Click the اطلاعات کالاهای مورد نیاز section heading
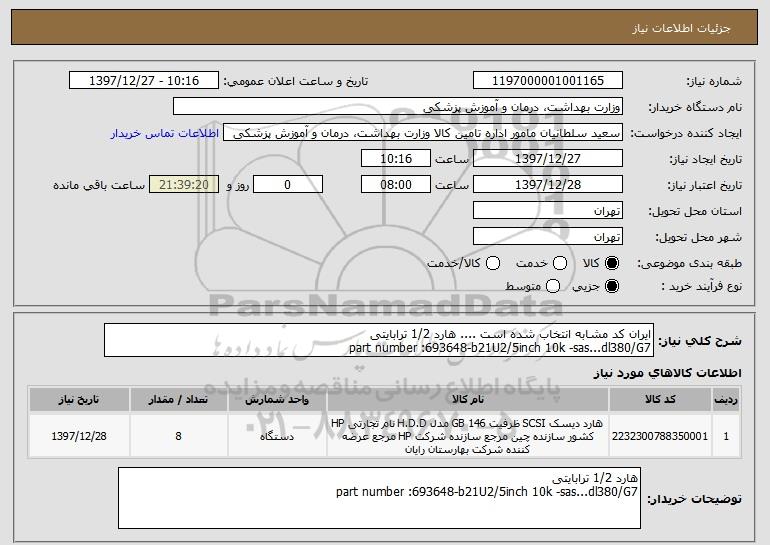This screenshot has width=770, height=545. pos(667,373)
